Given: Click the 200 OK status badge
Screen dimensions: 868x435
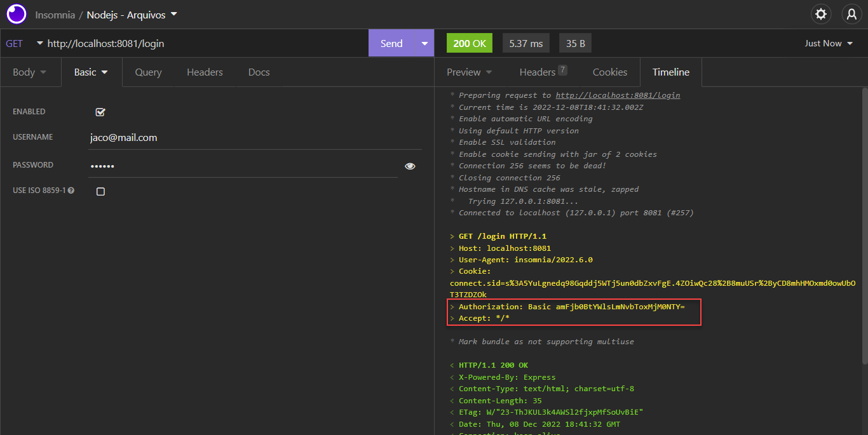Looking at the screenshot, I should pyautogui.click(x=470, y=43).
